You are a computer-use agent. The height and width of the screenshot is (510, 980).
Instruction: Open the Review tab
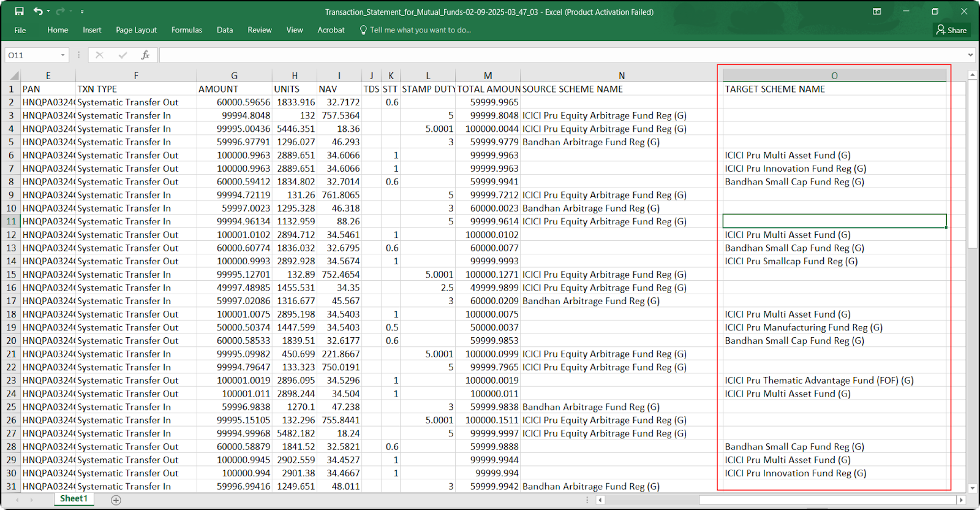tap(260, 30)
